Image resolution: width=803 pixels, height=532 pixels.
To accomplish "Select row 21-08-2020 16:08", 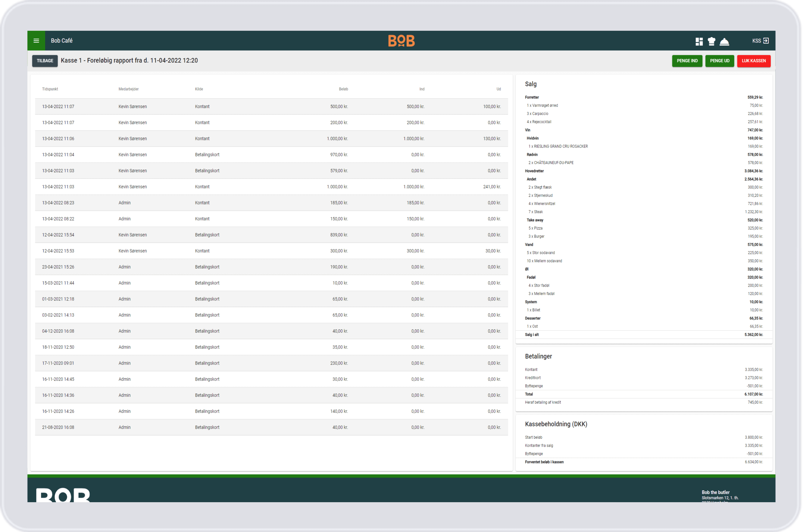I will click(271, 428).
